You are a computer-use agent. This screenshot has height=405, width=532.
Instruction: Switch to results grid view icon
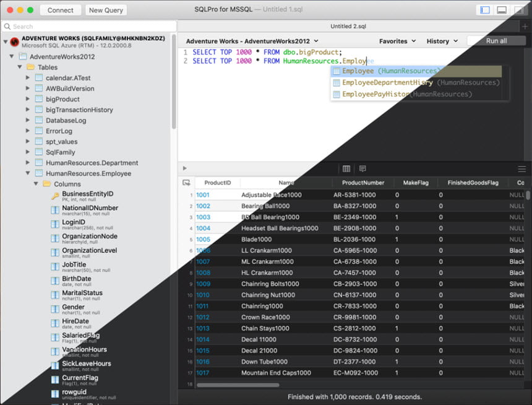pyautogui.click(x=346, y=168)
